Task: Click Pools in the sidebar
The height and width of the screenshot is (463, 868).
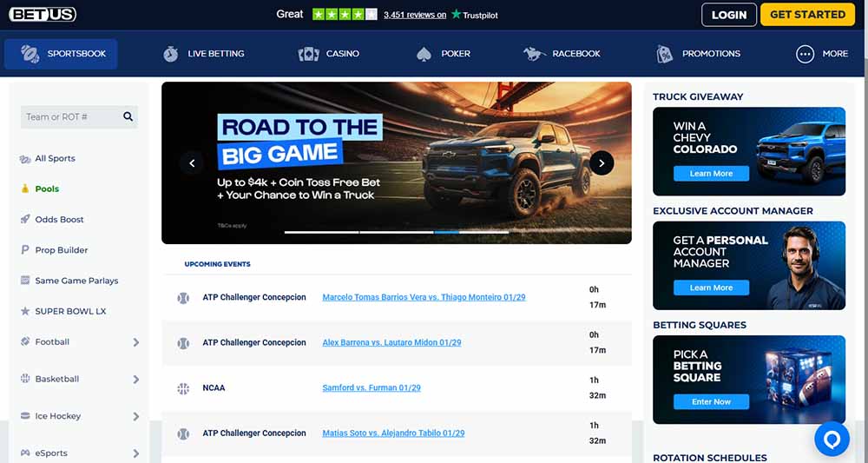Action: click(47, 189)
